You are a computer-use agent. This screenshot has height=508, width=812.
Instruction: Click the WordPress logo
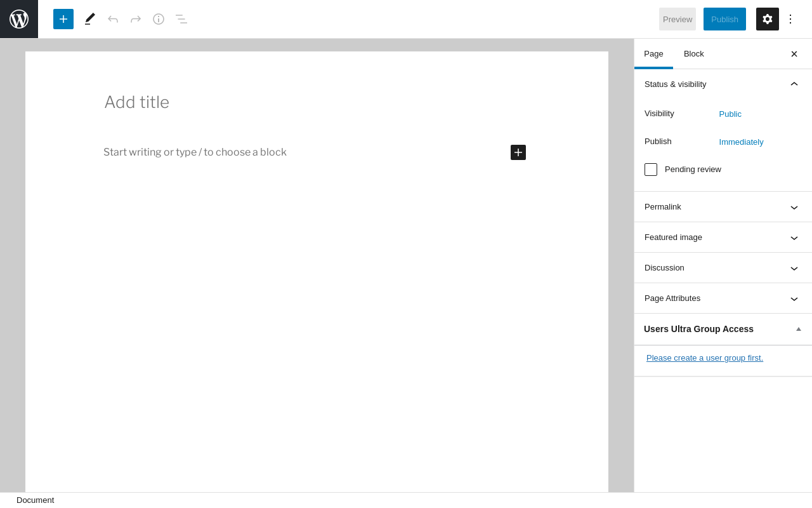pos(19,19)
